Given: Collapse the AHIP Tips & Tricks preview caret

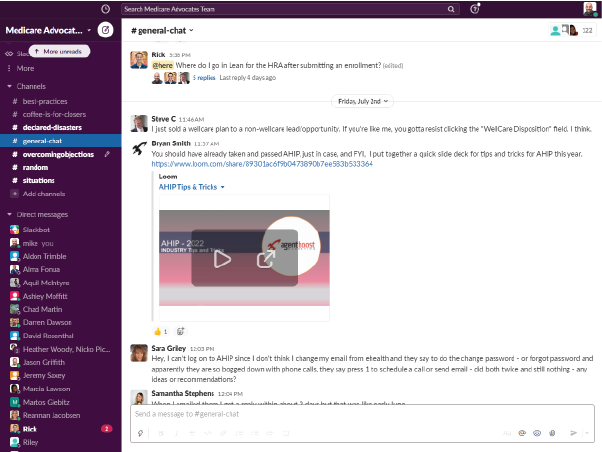Looking at the screenshot, I should coord(223,187).
